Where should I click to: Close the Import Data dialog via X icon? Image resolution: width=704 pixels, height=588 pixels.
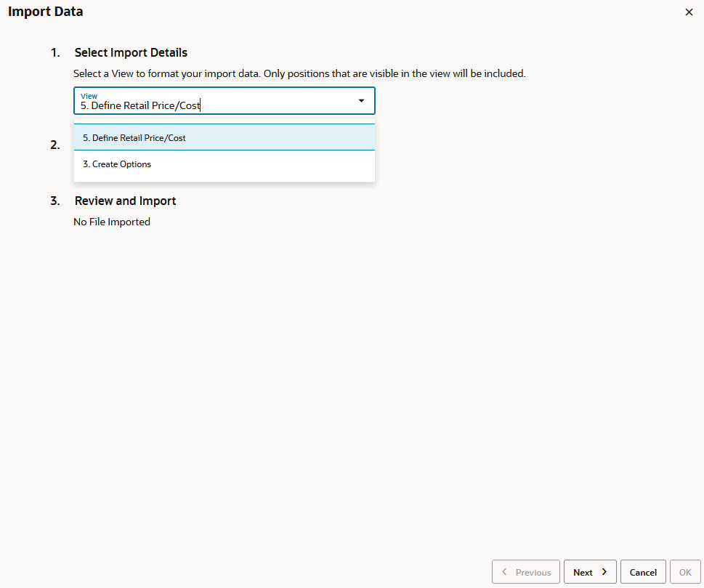689,12
